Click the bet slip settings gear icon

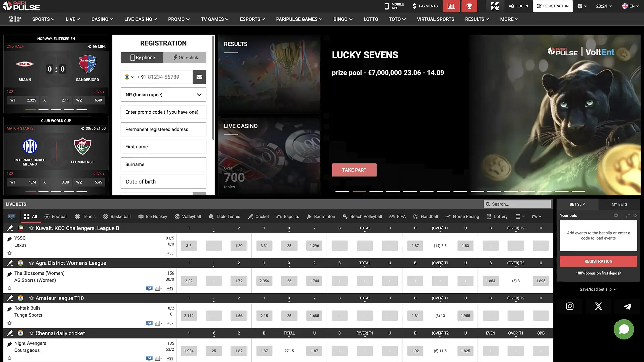click(616, 215)
